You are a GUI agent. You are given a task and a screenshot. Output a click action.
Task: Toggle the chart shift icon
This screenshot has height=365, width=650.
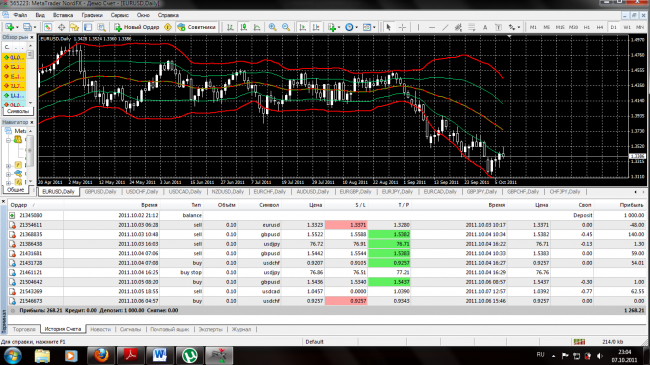point(316,27)
